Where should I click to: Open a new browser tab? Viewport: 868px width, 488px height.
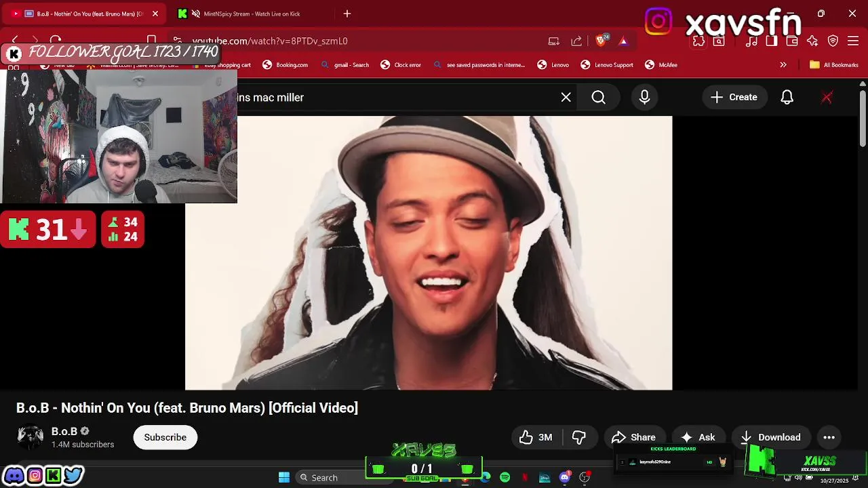coord(347,14)
